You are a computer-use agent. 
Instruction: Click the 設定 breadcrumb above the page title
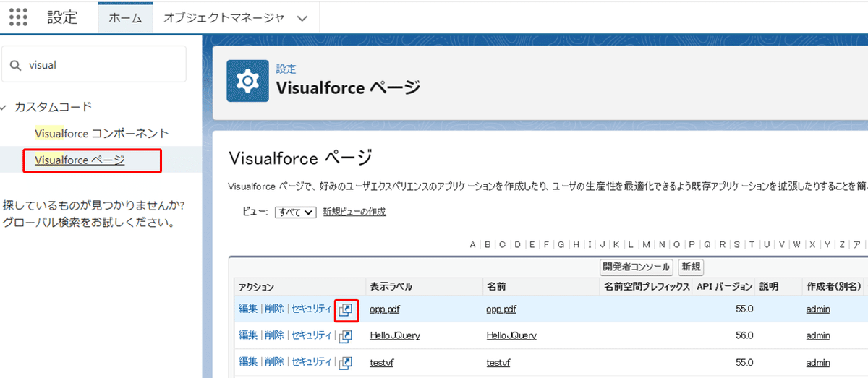(x=286, y=69)
